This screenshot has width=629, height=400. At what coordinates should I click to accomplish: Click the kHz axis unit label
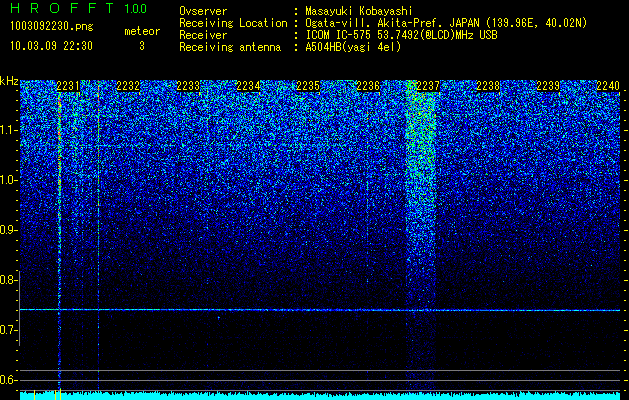tap(9, 81)
